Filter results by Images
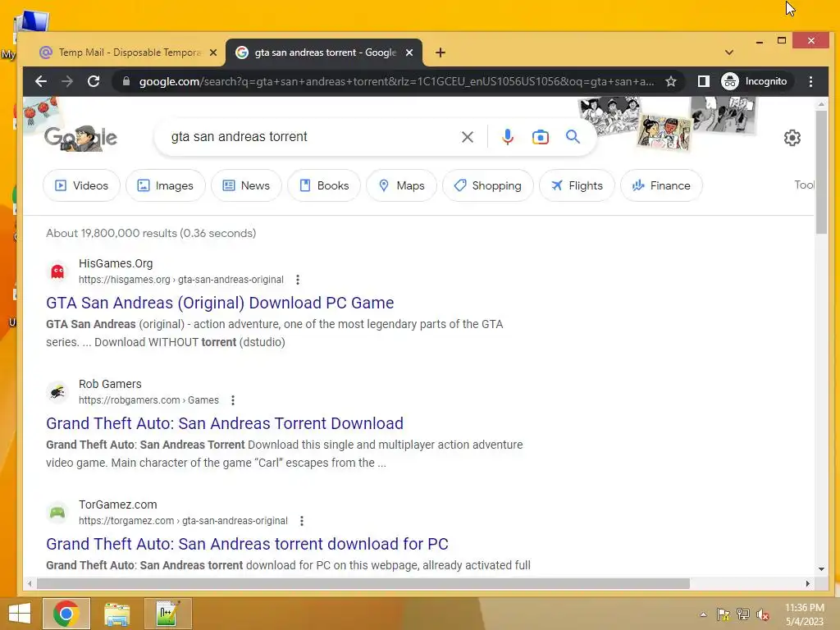 [x=166, y=185]
